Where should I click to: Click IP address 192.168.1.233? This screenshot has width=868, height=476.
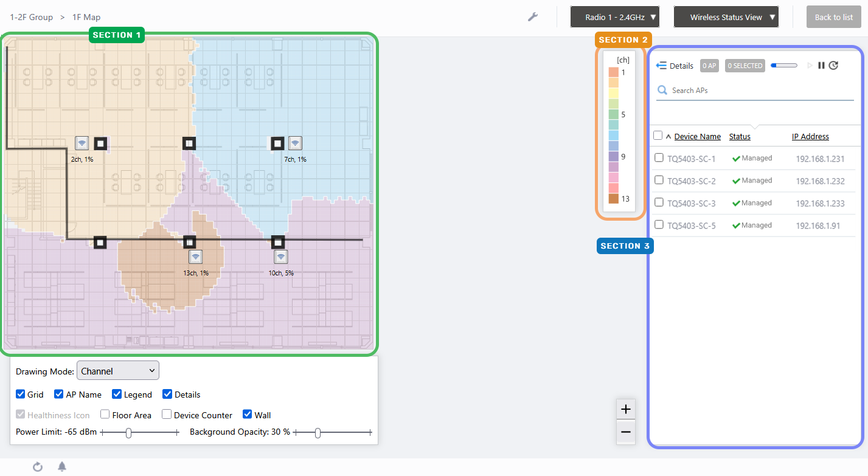[x=821, y=204]
